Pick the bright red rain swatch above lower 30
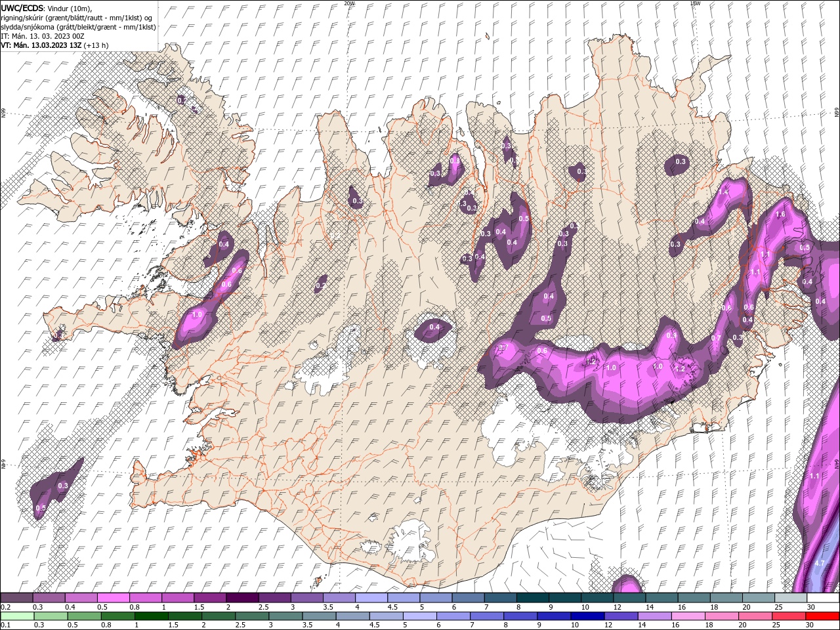 pyautogui.click(x=822, y=616)
